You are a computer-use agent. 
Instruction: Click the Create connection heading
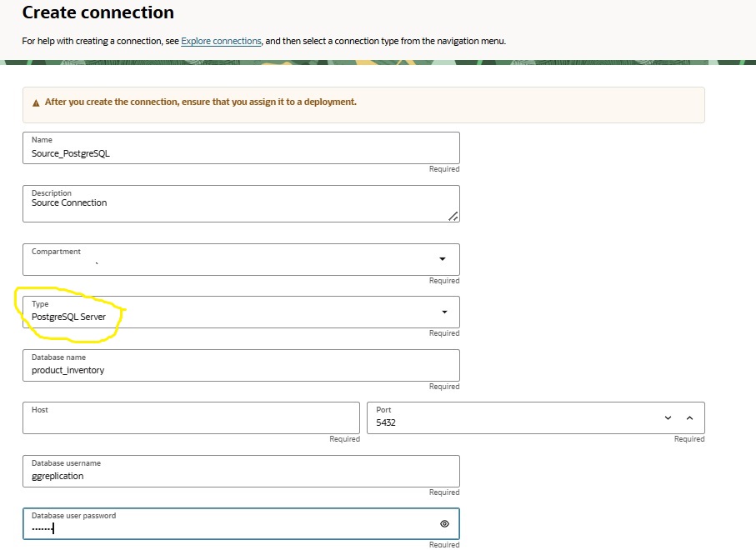click(98, 12)
